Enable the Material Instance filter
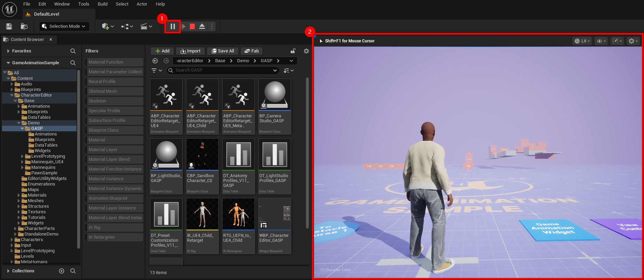 (x=114, y=179)
